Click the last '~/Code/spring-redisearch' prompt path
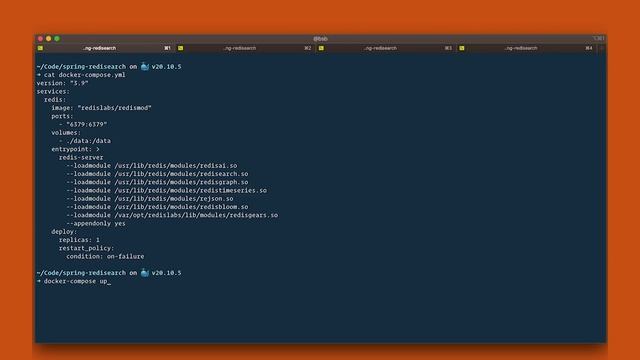The image size is (640, 360). click(81, 272)
